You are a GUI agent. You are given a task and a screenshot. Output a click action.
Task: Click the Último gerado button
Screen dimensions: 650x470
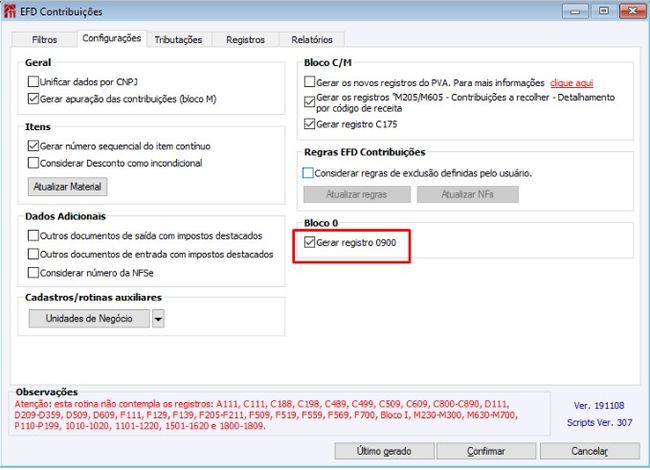pyautogui.click(x=384, y=451)
